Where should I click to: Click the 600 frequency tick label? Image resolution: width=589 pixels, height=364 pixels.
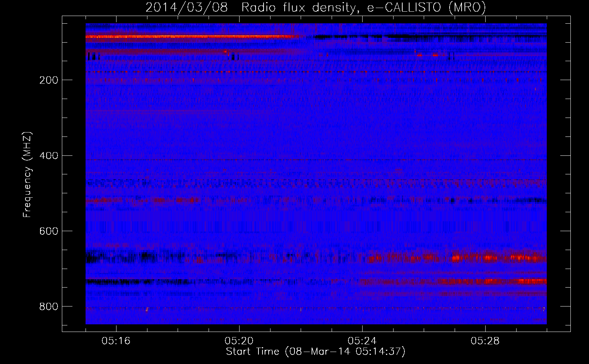point(49,232)
